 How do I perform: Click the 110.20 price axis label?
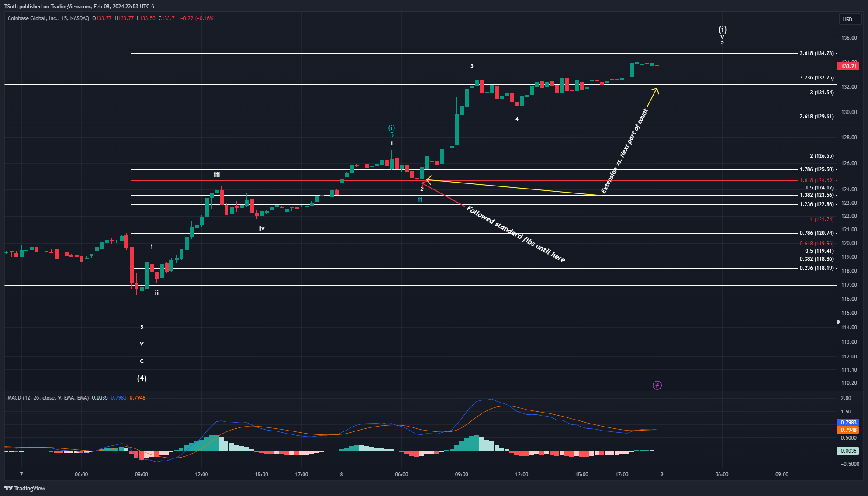pyautogui.click(x=849, y=383)
